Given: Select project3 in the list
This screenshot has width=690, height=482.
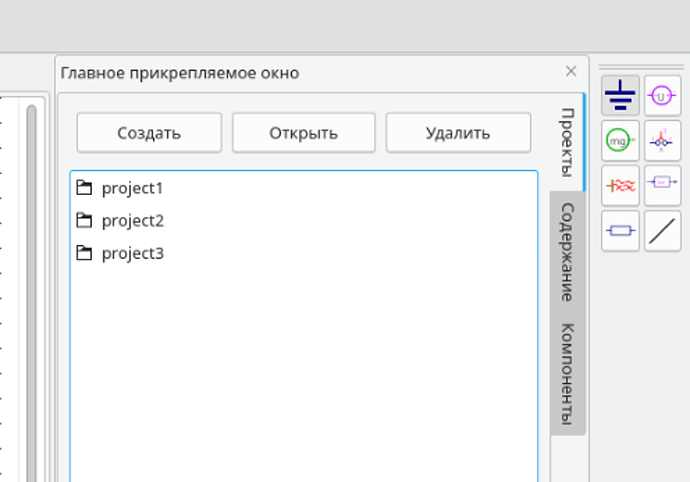Looking at the screenshot, I should pyautogui.click(x=304, y=253).
